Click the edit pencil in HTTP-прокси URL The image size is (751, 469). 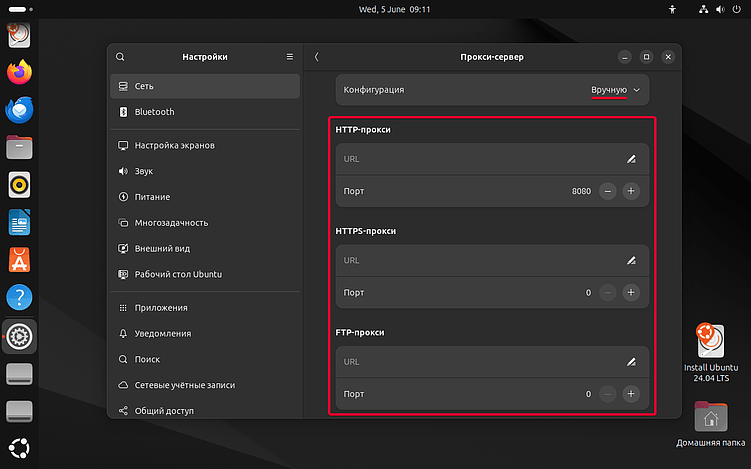coord(630,158)
